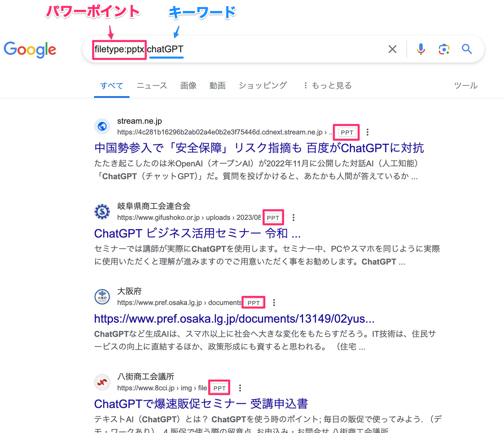This screenshot has height=433, width=504.
Task: Click the PPT label on gifushoko result
Action: click(x=273, y=218)
